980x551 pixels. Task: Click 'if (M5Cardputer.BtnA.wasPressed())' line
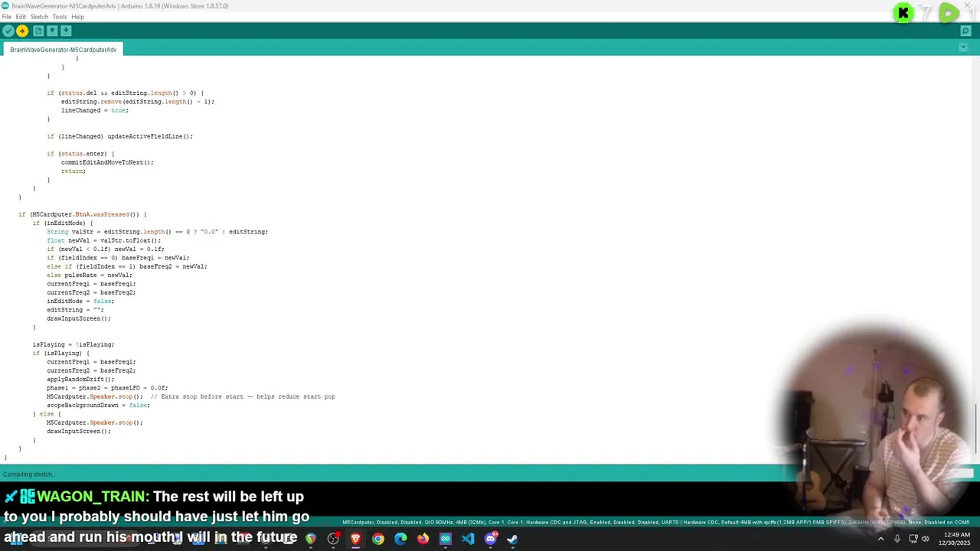pyautogui.click(x=83, y=214)
